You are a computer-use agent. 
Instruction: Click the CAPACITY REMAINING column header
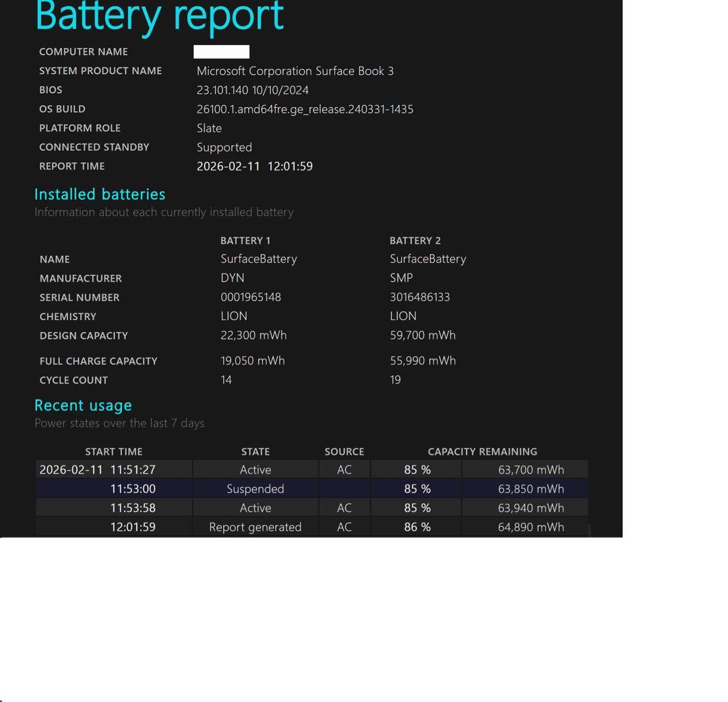[x=483, y=451]
